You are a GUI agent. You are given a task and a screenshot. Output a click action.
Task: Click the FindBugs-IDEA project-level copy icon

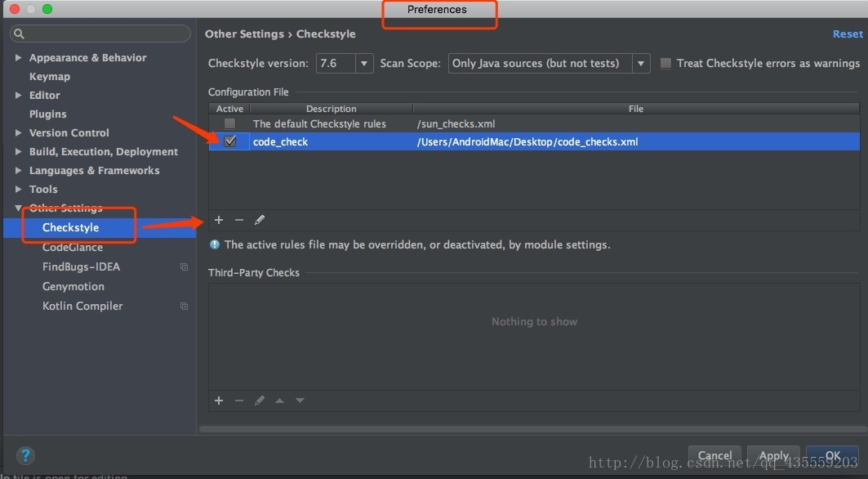click(x=184, y=266)
